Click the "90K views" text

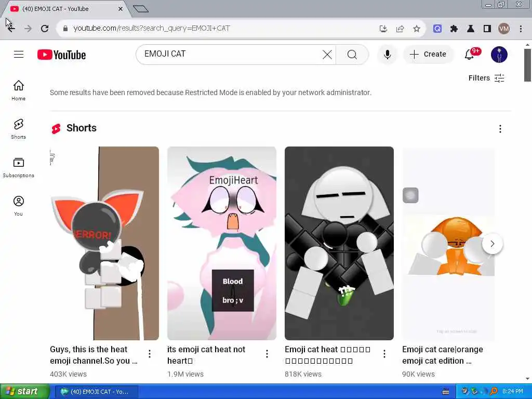(418, 374)
